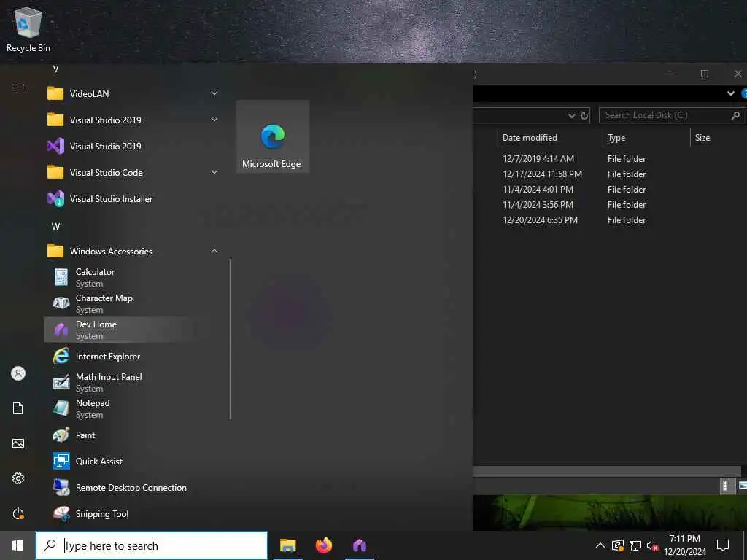The height and width of the screenshot is (560, 747).
Task: Click the taskbar search box
Action: [152, 545]
